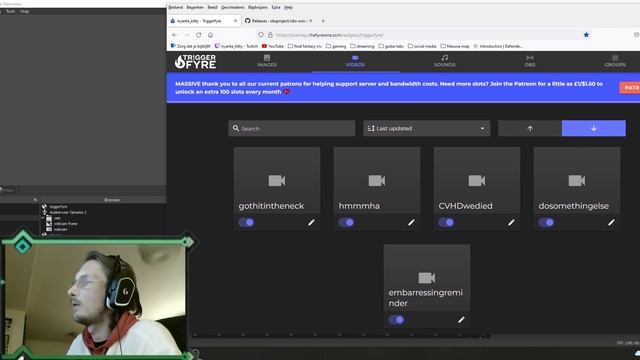Go back in the browser
This screenshot has width=640, height=360.
click(175, 35)
